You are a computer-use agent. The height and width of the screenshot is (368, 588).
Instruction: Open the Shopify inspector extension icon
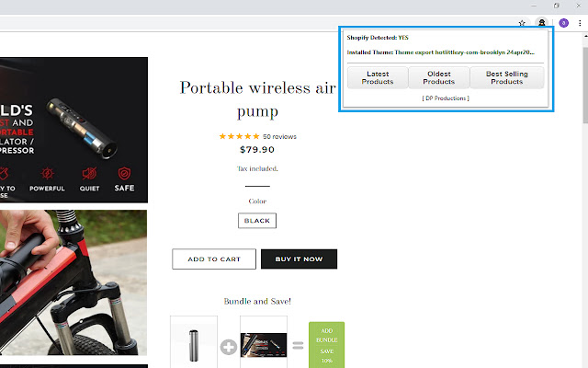[541, 23]
